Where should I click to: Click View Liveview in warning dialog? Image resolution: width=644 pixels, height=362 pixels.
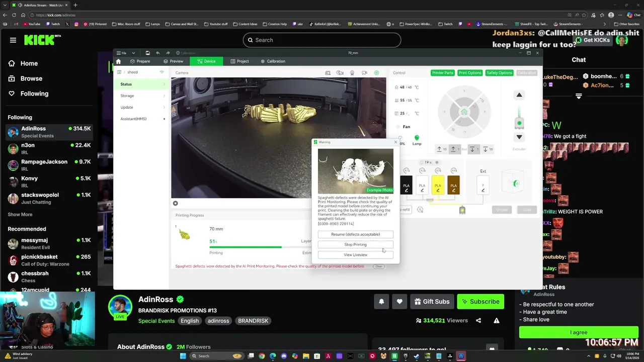(x=355, y=255)
